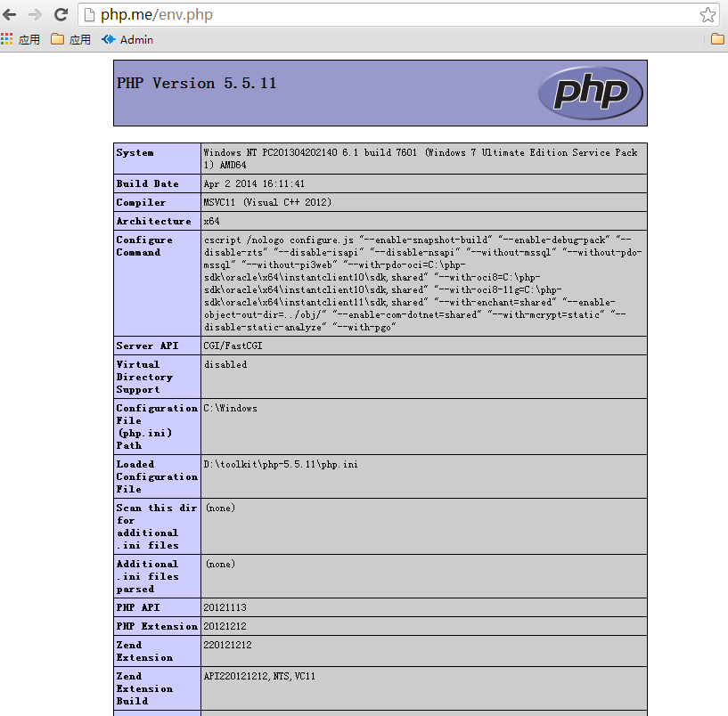The image size is (728, 716).
Task: Select MSVC11 (Visual C++ 2012) value
Action: [267, 202]
